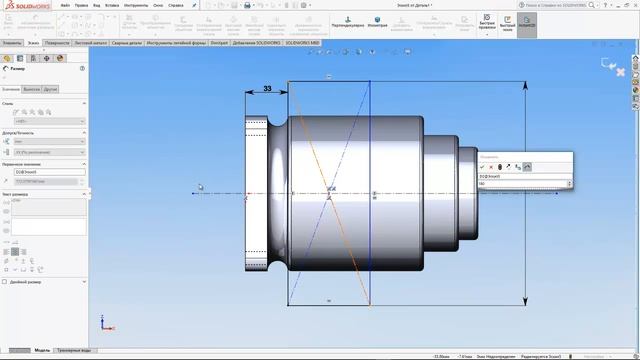The width and height of the screenshot is (640, 360).
Task: Select the Значение tab
Action: (11, 89)
